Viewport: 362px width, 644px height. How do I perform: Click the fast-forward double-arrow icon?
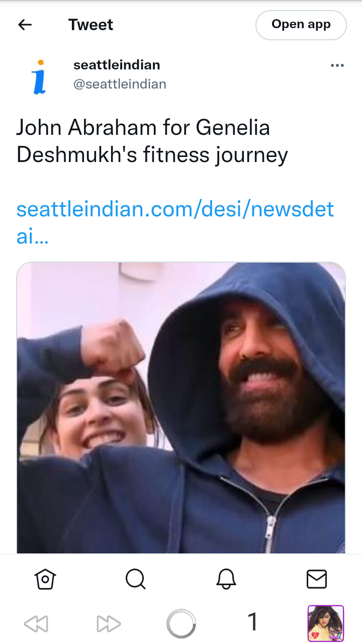click(x=109, y=624)
